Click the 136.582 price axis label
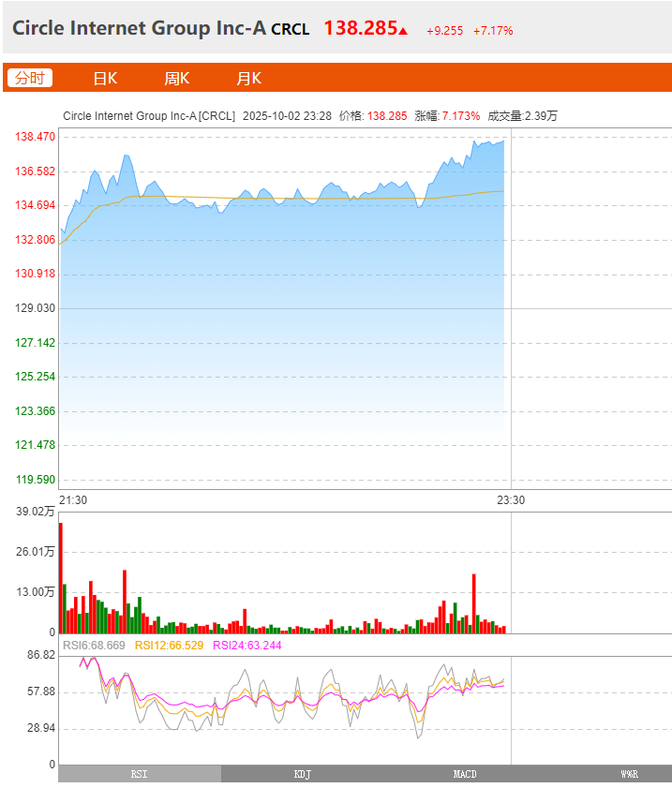 click(36, 171)
